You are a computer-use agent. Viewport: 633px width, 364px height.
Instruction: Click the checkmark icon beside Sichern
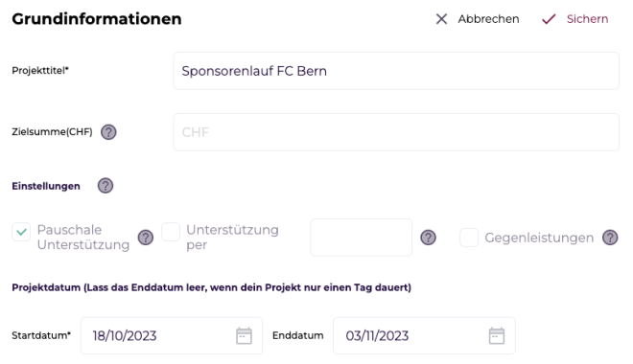click(x=549, y=19)
